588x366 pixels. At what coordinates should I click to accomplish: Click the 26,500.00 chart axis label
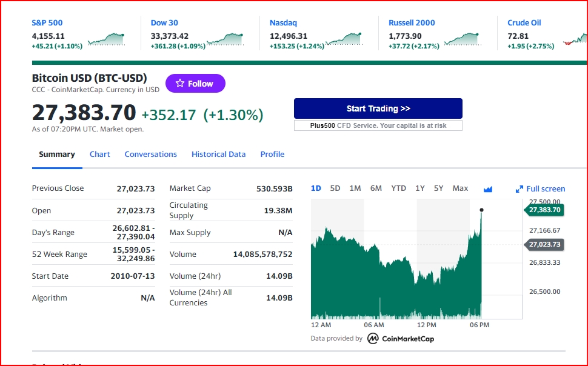[x=545, y=291]
